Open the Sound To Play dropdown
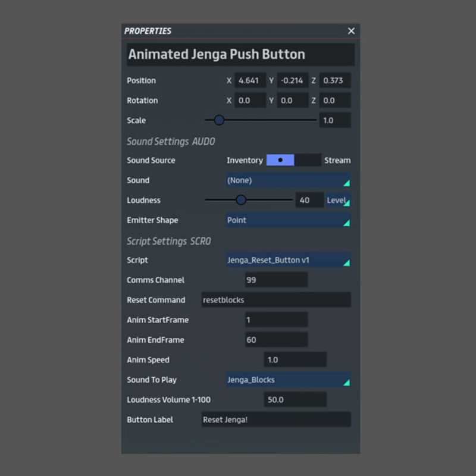This screenshot has width=476, height=476. (287, 380)
